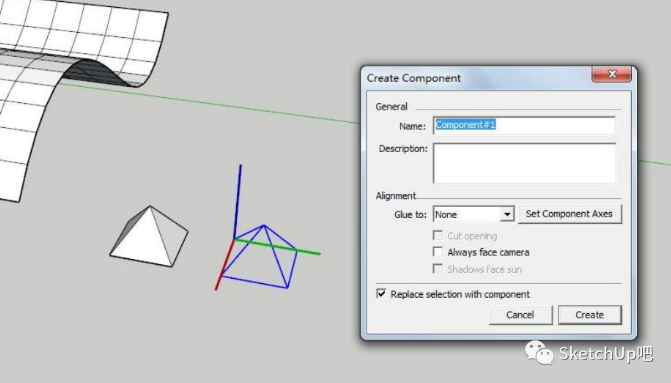The image size is (671, 383).
Task: Click the Set Component Axes button
Action: coord(570,214)
